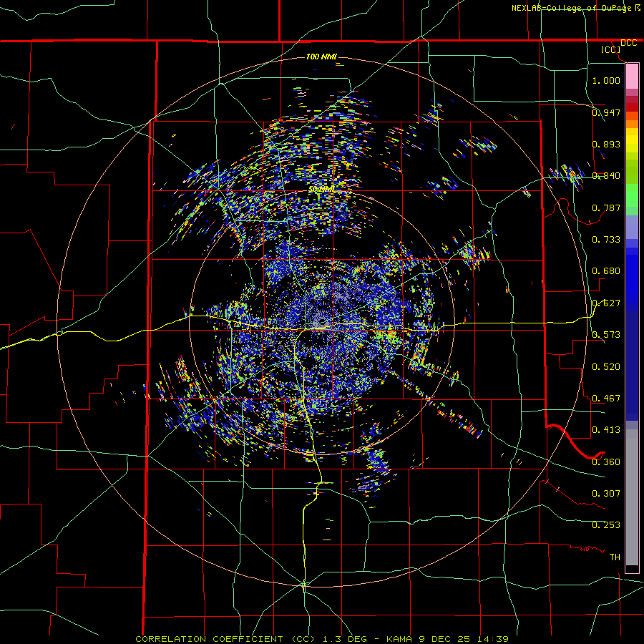Select the 0.947 scale value
The image size is (644, 644).
(x=606, y=112)
